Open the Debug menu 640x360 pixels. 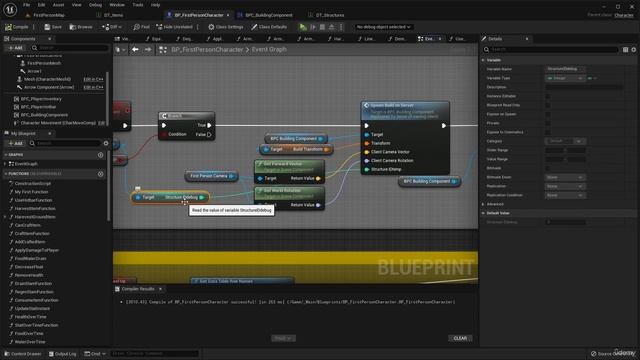coord(95,5)
